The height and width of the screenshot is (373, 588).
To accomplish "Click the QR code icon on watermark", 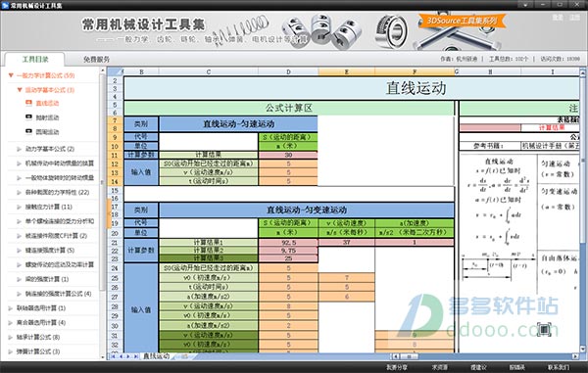I will click(x=544, y=329).
